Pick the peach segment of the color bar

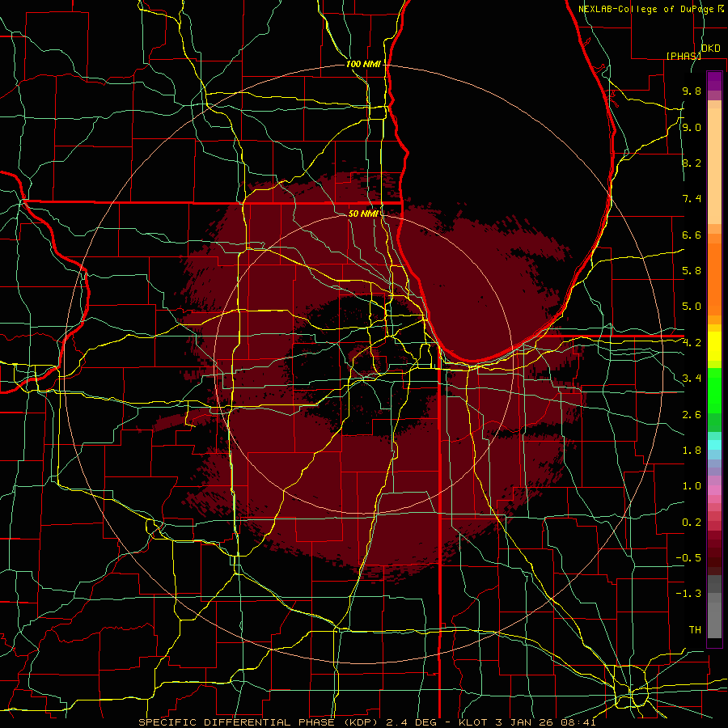(x=714, y=166)
